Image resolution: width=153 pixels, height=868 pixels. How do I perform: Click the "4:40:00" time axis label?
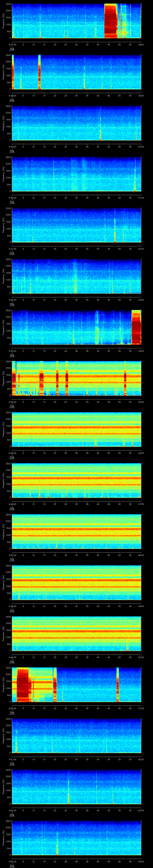click(12, 198)
